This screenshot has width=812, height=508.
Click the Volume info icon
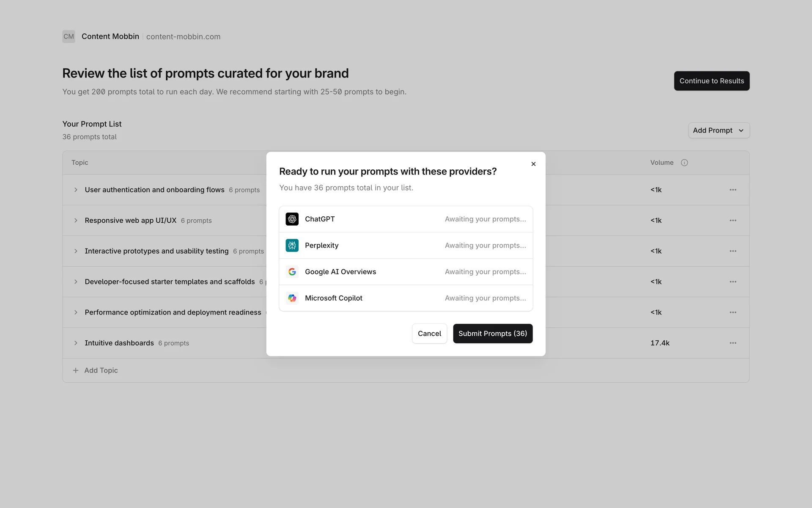pos(684,163)
